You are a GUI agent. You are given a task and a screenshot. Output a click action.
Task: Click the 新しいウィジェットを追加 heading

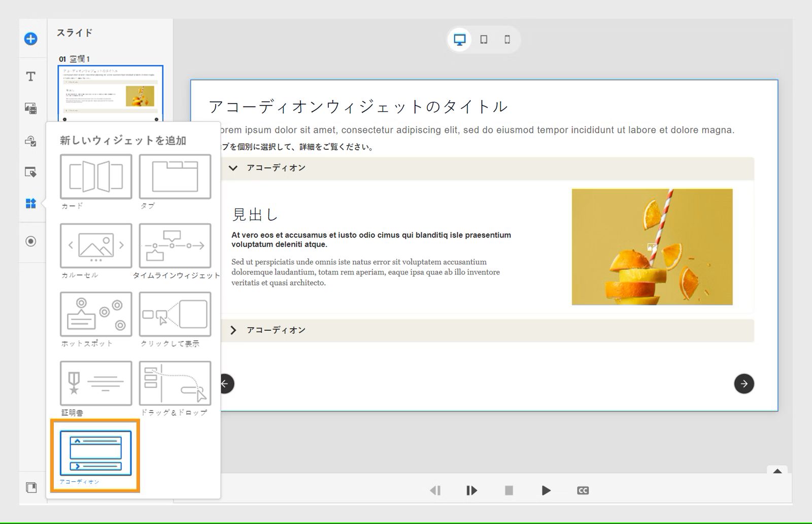click(x=123, y=141)
